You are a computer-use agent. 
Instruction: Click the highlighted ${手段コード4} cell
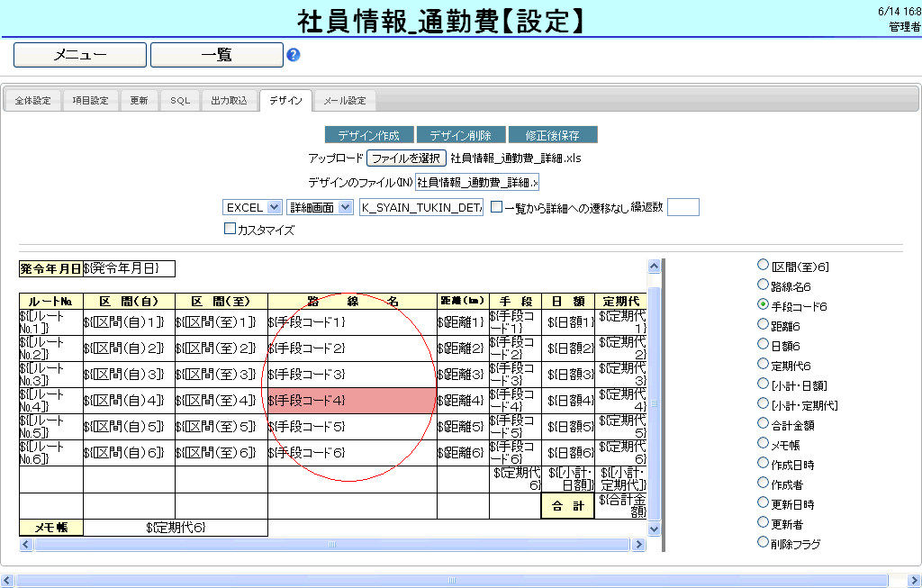coord(351,401)
